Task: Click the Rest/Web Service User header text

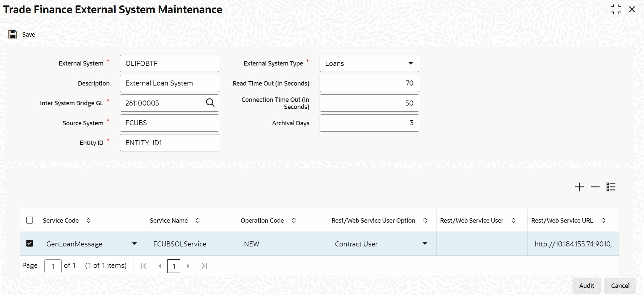Action: click(472, 220)
